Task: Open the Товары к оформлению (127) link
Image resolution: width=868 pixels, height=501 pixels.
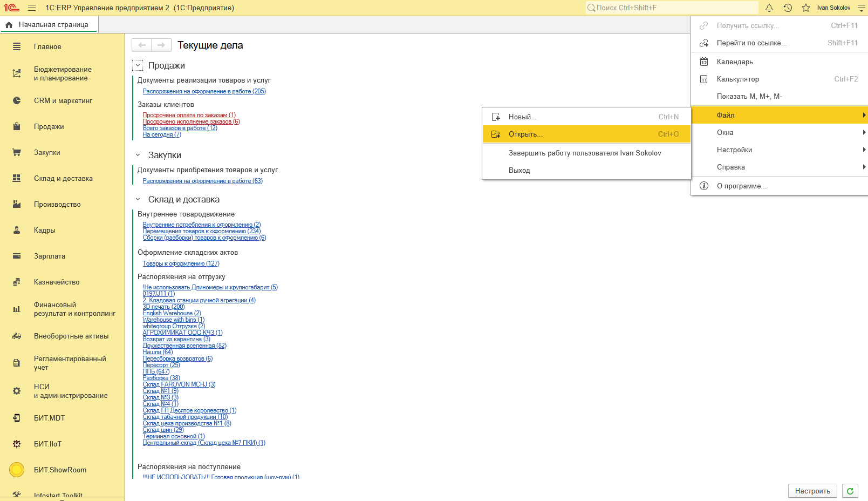Action: click(181, 263)
